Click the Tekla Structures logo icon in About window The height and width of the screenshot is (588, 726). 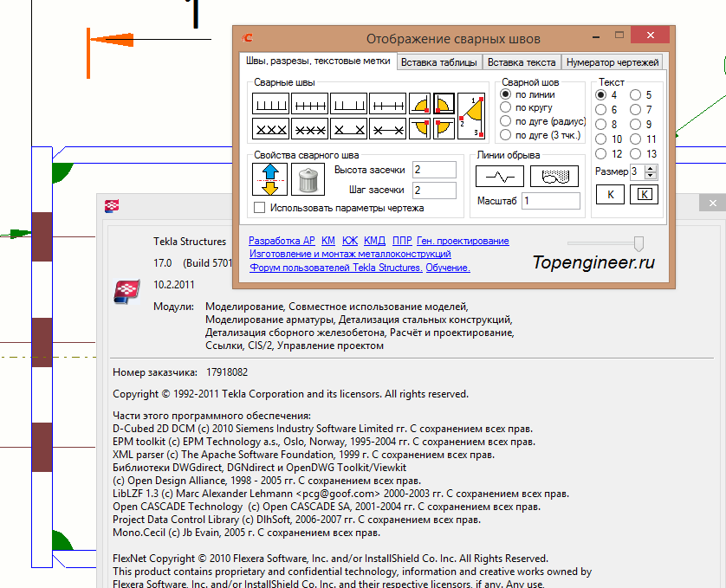(126, 292)
